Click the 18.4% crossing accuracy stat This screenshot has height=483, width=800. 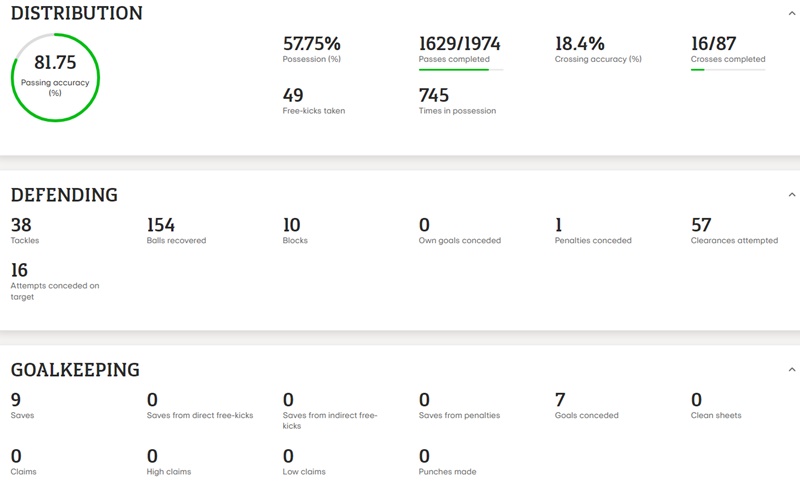[580, 44]
